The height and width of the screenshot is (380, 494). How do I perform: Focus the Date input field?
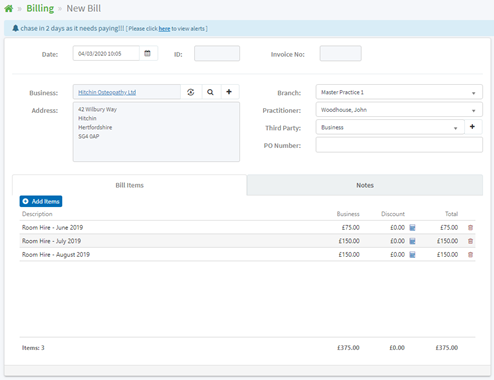tap(106, 53)
